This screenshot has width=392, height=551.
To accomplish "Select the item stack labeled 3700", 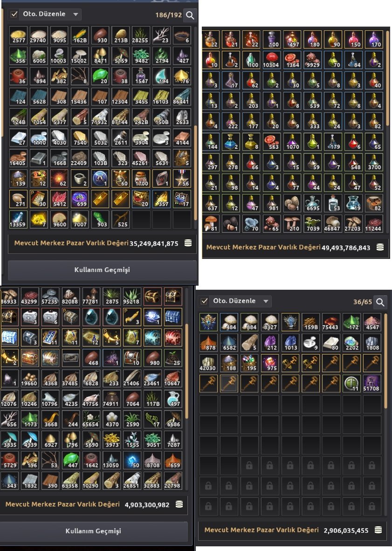I will point(373,162).
